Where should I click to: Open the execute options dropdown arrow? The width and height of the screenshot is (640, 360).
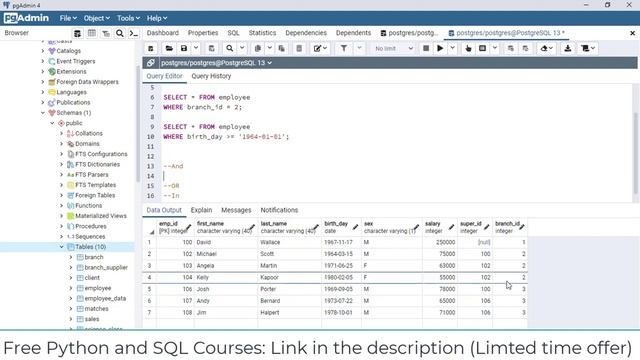pos(452,48)
